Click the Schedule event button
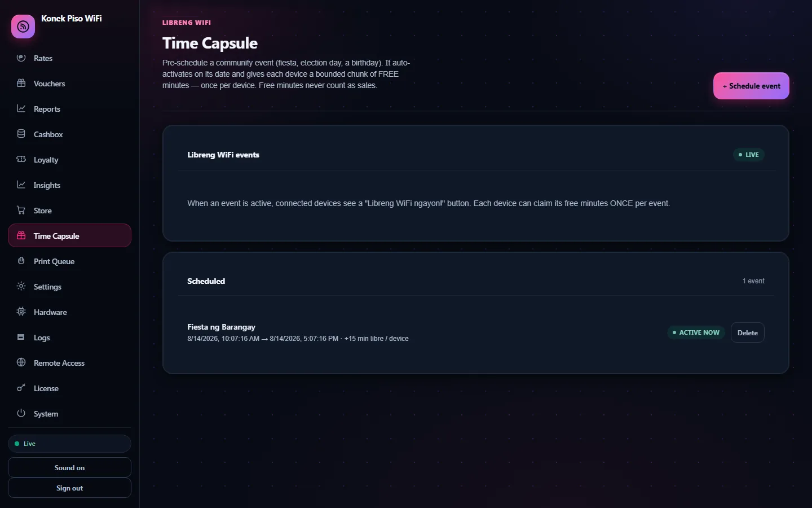The height and width of the screenshot is (508, 812). pyautogui.click(x=751, y=86)
